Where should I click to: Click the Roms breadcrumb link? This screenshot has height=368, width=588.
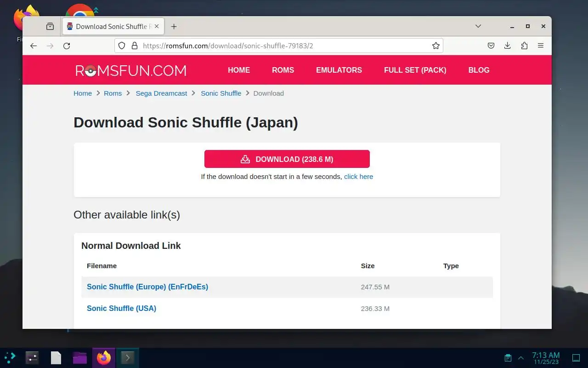tap(113, 93)
